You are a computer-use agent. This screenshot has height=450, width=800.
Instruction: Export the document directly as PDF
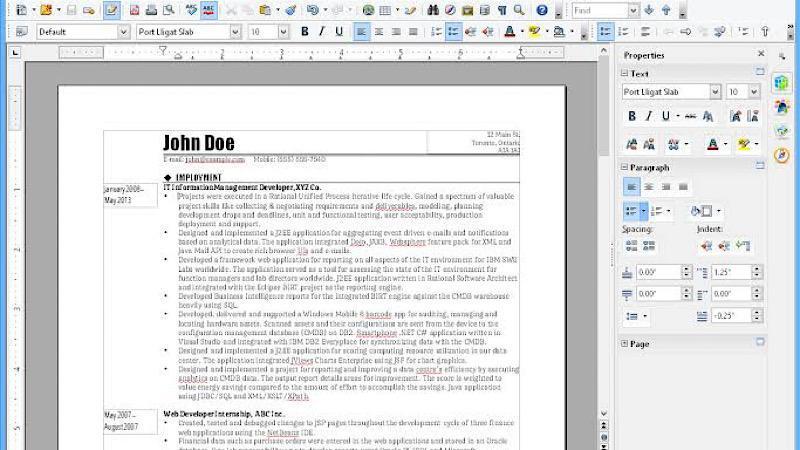(x=134, y=10)
